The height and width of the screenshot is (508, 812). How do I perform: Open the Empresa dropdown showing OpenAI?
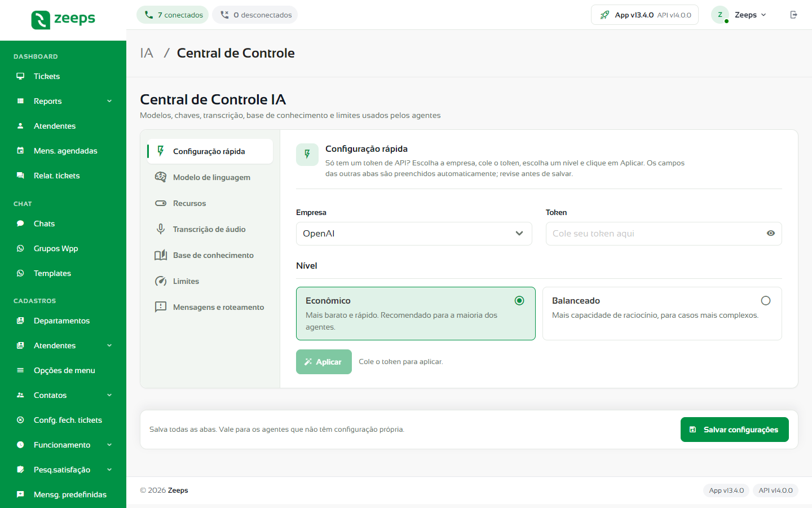click(x=414, y=234)
